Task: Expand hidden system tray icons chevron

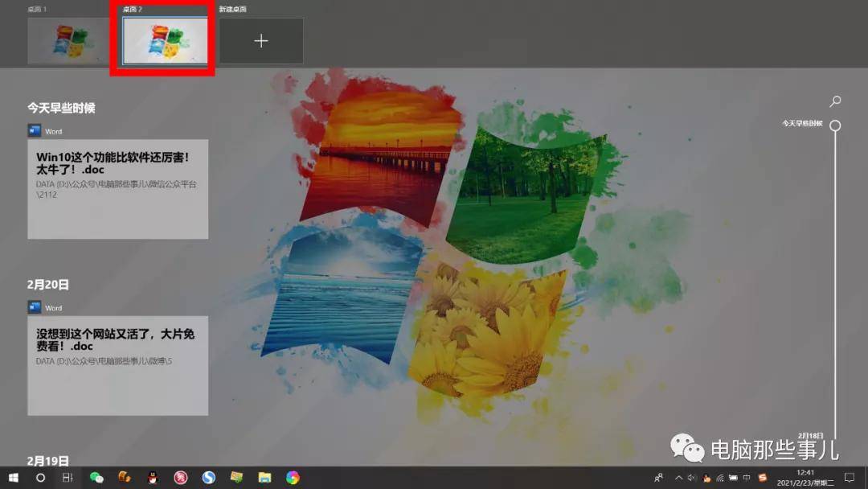Action: (x=678, y=478)
